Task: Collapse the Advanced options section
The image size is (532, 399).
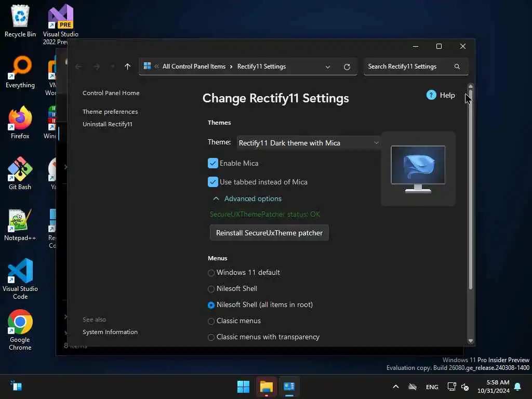Action: click(x=247, y=198)
